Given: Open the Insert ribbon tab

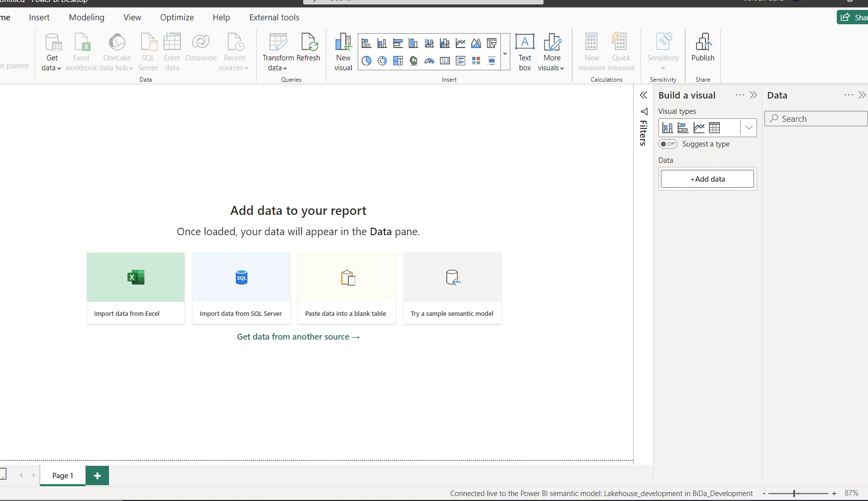Looking at the screenshot, I should [39, 17].
